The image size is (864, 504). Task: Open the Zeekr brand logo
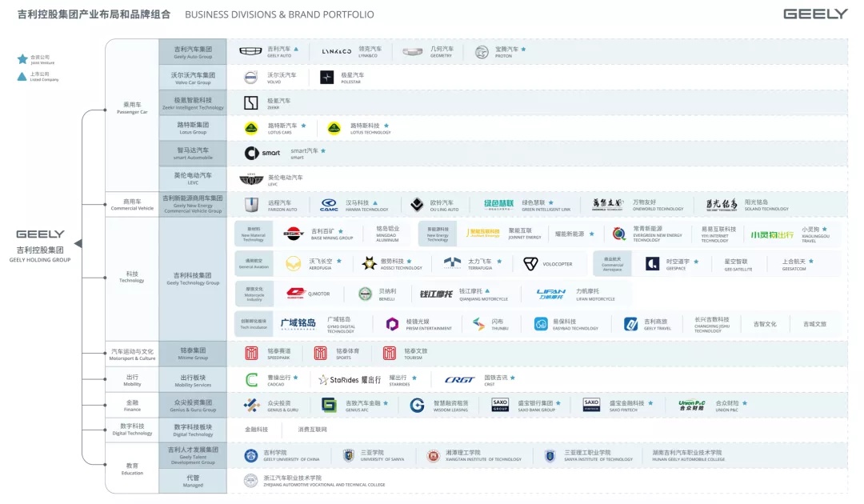(x=251, y=102)
